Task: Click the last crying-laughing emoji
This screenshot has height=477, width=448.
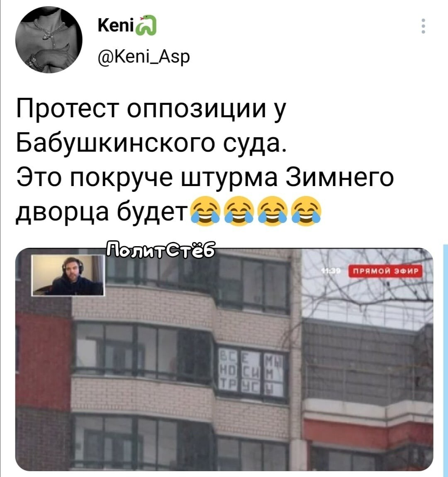Action: click(x=307, y=211)
